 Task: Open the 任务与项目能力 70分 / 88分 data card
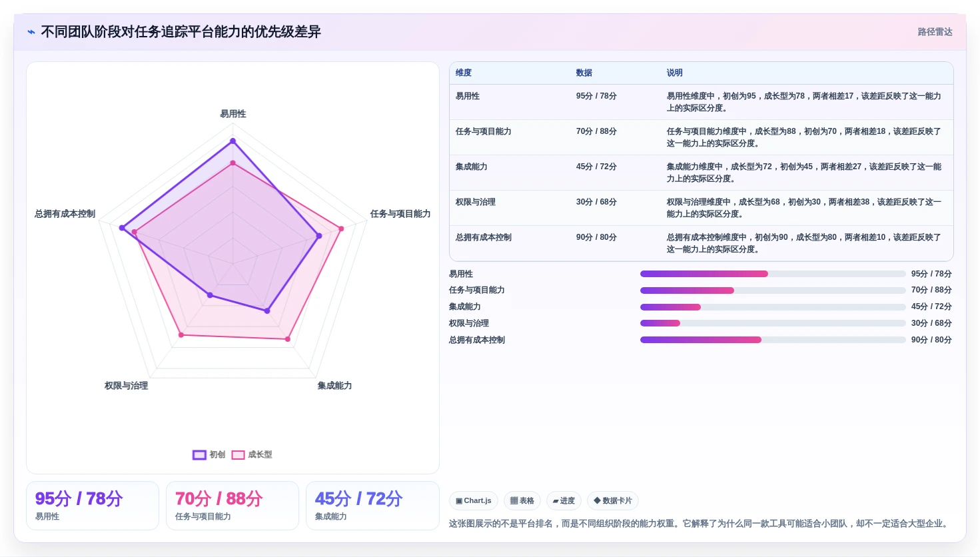pyautogui.click(x=233, y=506)
